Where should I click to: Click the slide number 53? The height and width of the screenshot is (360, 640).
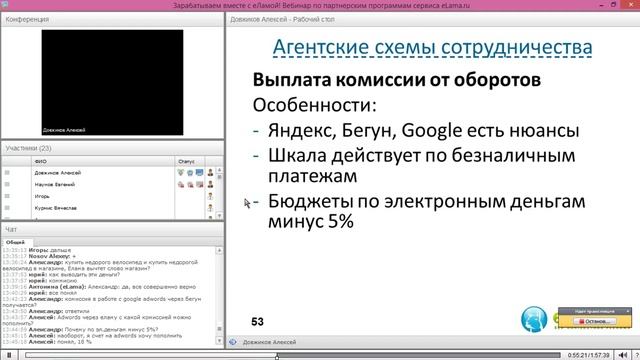click(x=258, y=322)
